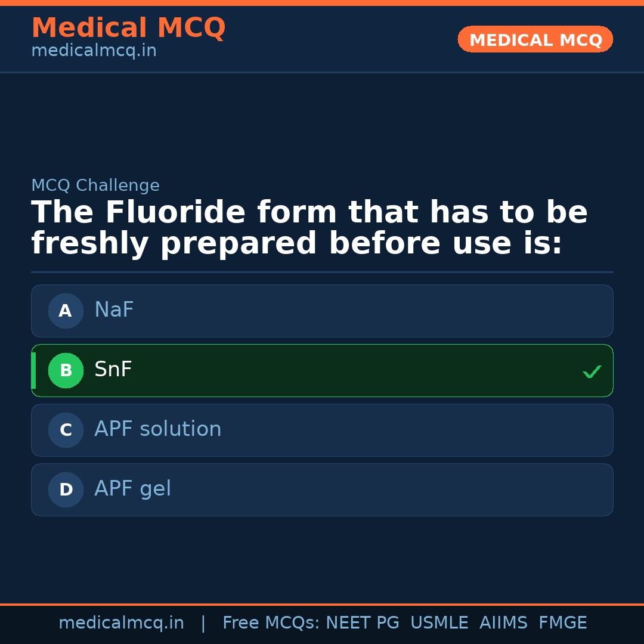The width and height of the screenshot is (644, 644).
Task: Click the circular letter D badge
Action: coord(66,490)
